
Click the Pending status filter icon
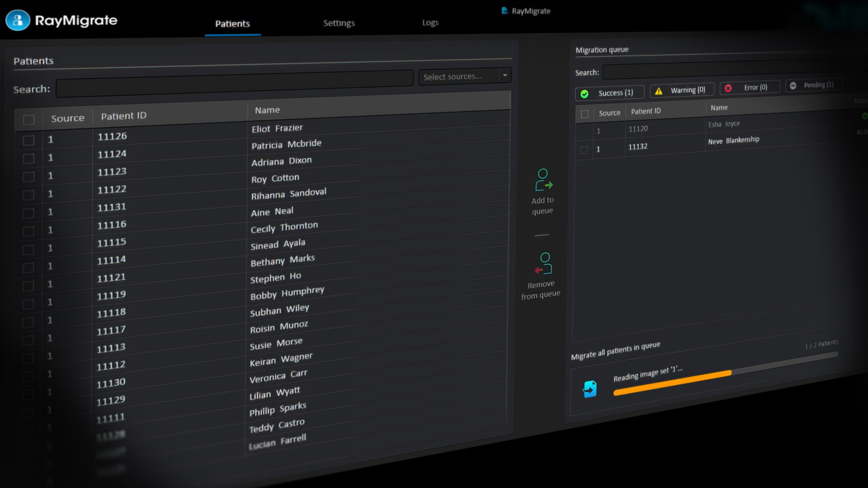point(793,86)
